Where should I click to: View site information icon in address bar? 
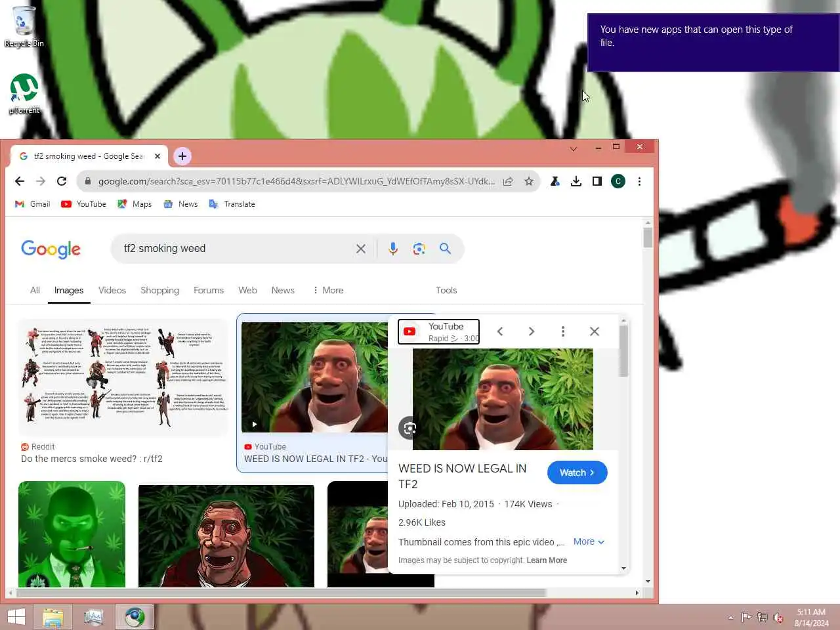[x=87, y=181]
